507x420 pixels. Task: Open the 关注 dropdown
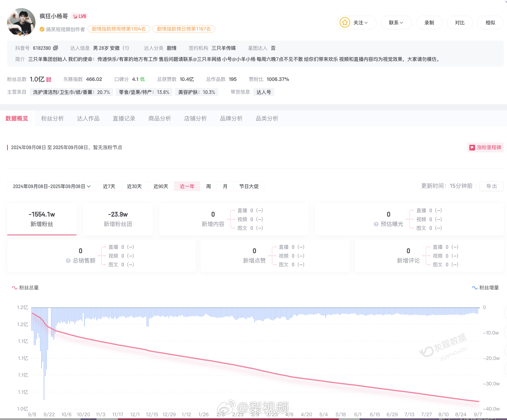pyautogui.click(x=357, y=22)
